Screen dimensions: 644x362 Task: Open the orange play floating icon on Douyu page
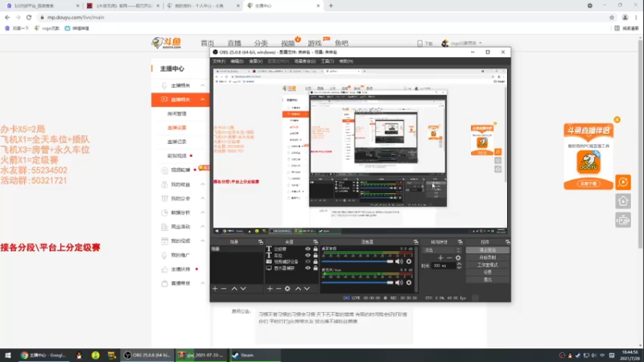point(623,183)
